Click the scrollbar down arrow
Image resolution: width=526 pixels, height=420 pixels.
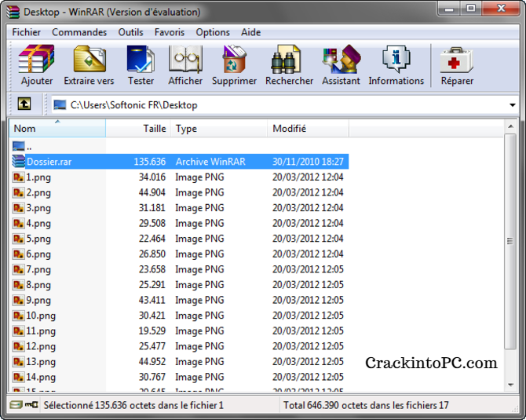(x=510, y=385)
